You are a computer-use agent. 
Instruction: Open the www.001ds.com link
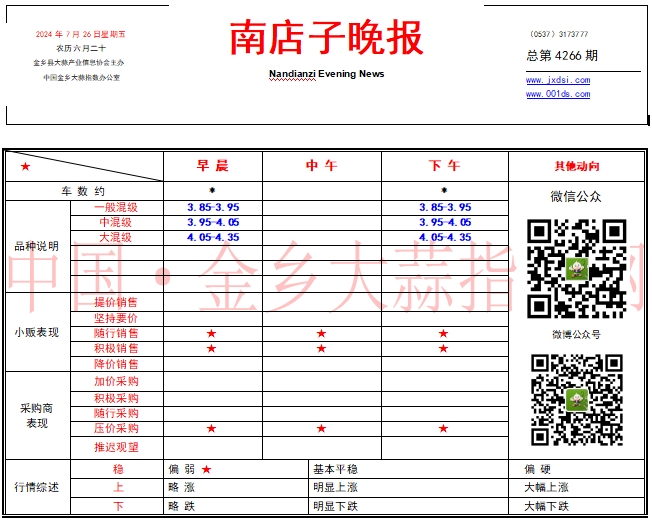point(558,94)
